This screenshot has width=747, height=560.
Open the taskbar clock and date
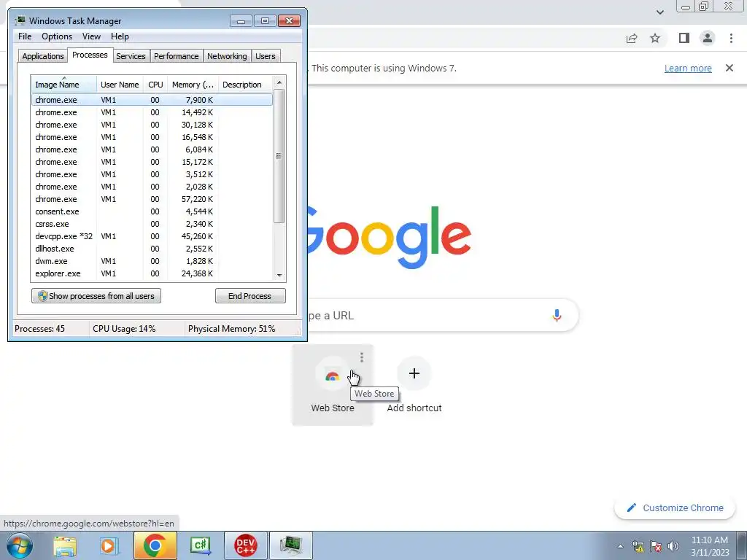[710, 546]
